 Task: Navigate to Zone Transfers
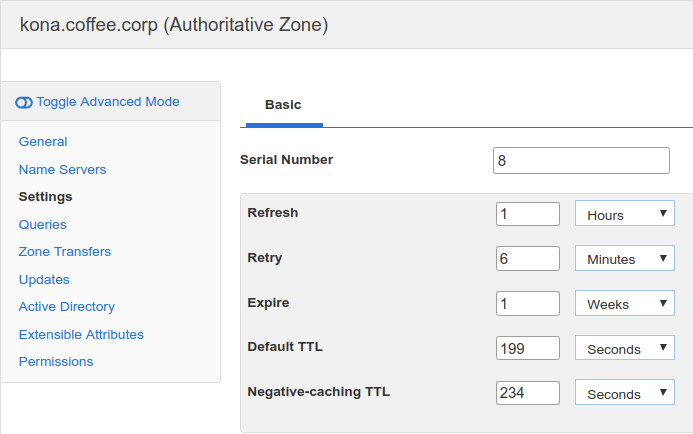point(65,252)
